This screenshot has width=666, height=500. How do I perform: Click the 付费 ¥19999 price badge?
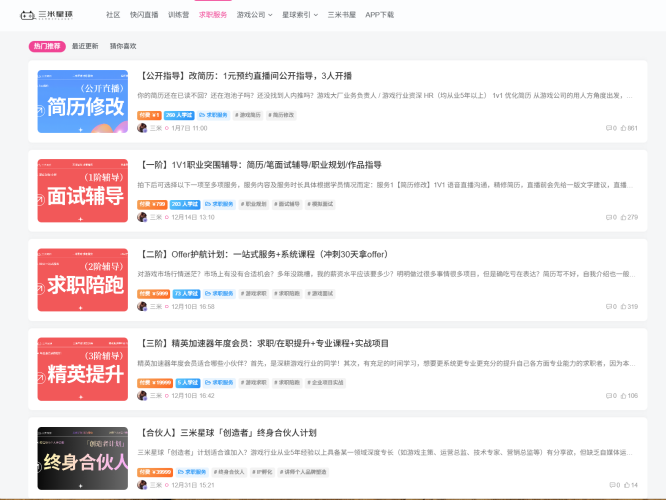click(x=155, y=383)
